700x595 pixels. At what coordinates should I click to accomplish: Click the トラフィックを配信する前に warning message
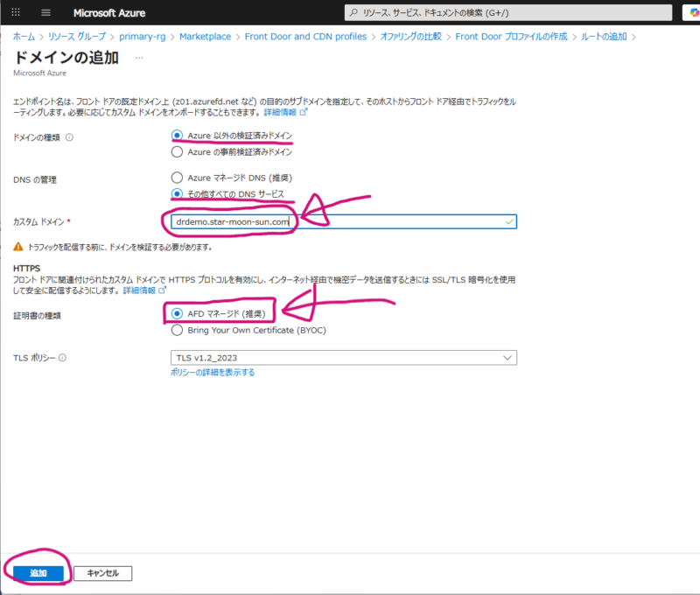[x=120, y=247]
